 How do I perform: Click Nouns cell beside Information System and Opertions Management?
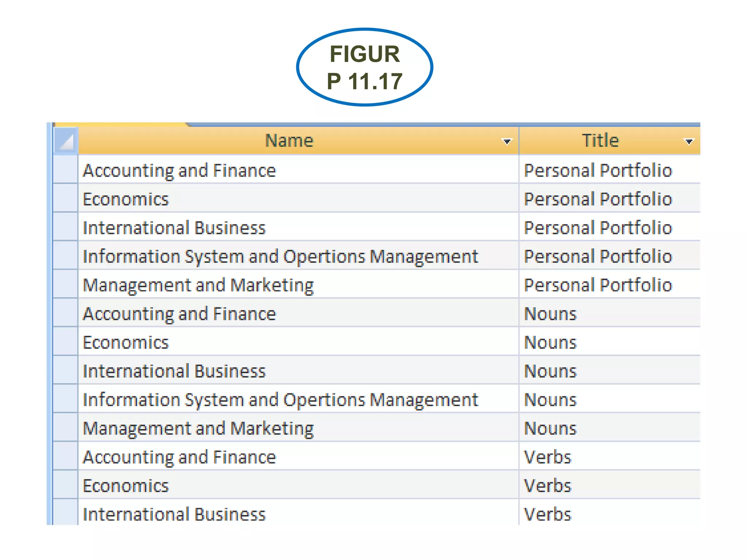click(550, 400)
